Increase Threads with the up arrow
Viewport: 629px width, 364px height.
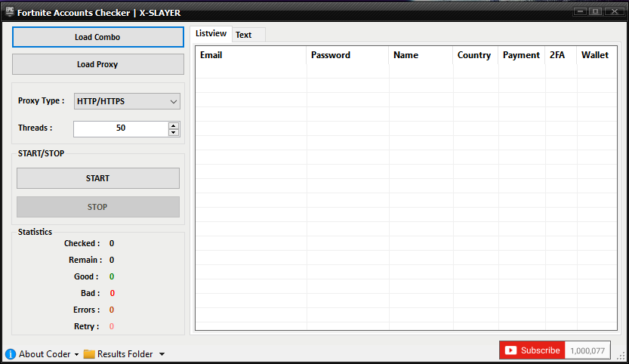[x=174, y=125]
